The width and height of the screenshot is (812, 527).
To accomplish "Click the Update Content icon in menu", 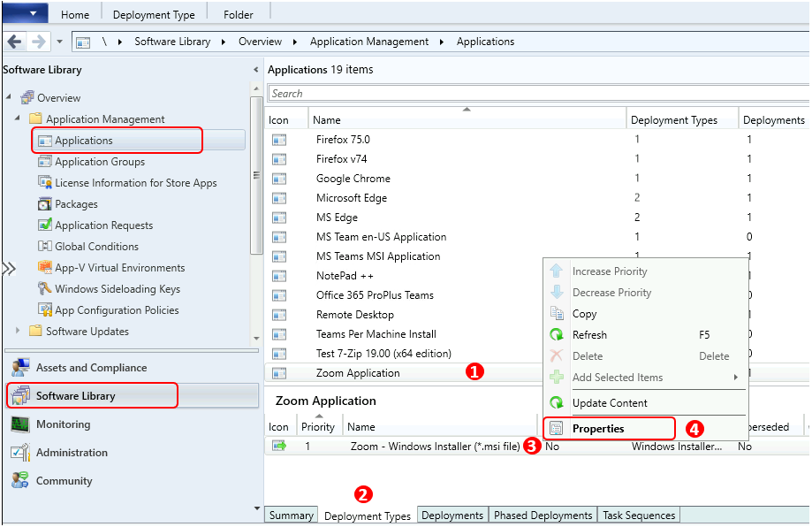I will click(557, 402).
